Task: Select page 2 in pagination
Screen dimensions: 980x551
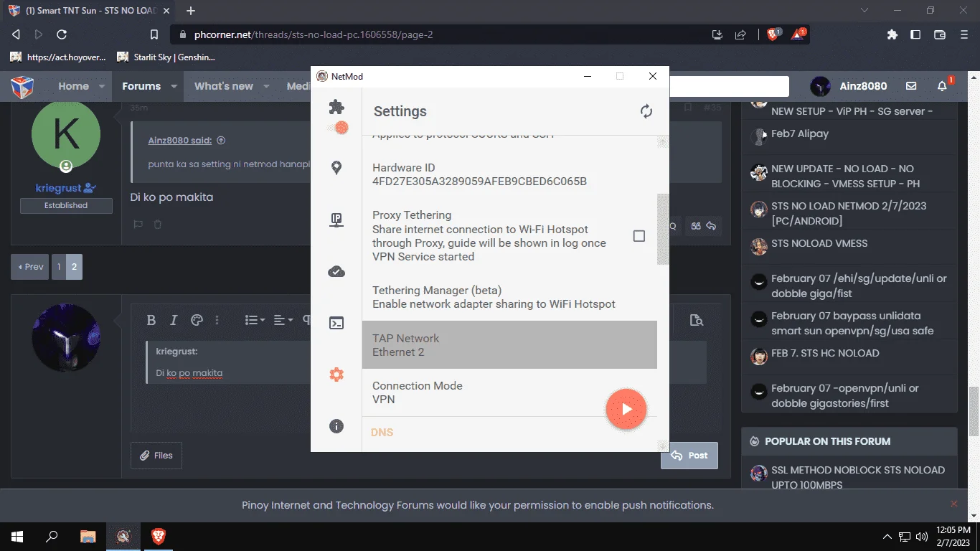Action: 75,267
